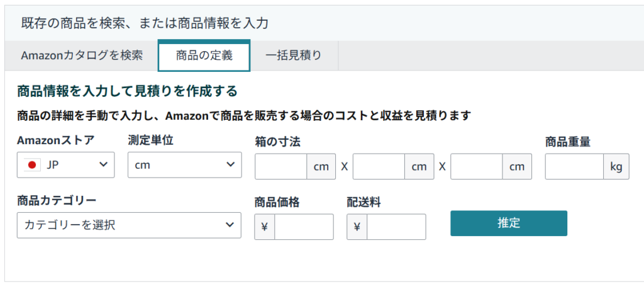Click the second 箱の寸法 input field

(x=379, y=167)
